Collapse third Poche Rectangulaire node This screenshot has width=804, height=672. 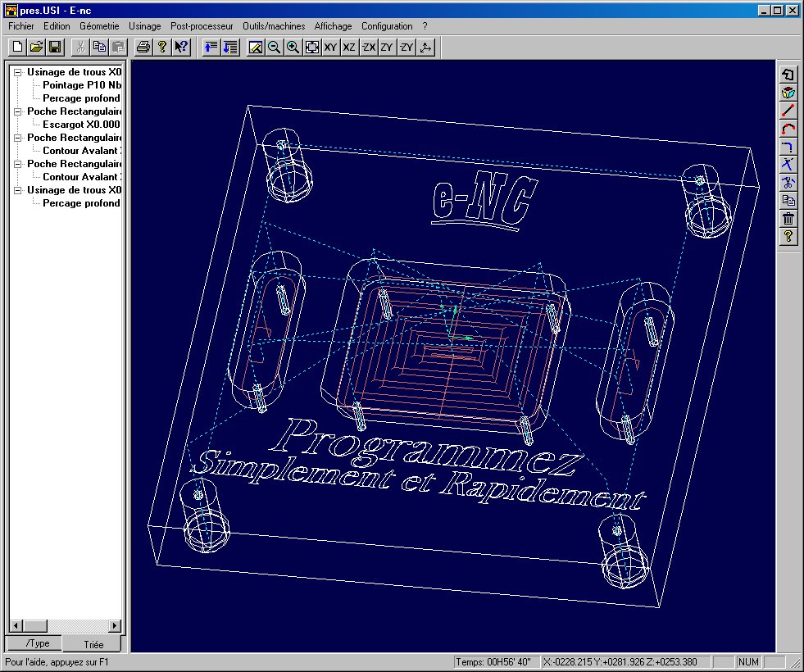(x=17, y=164)
